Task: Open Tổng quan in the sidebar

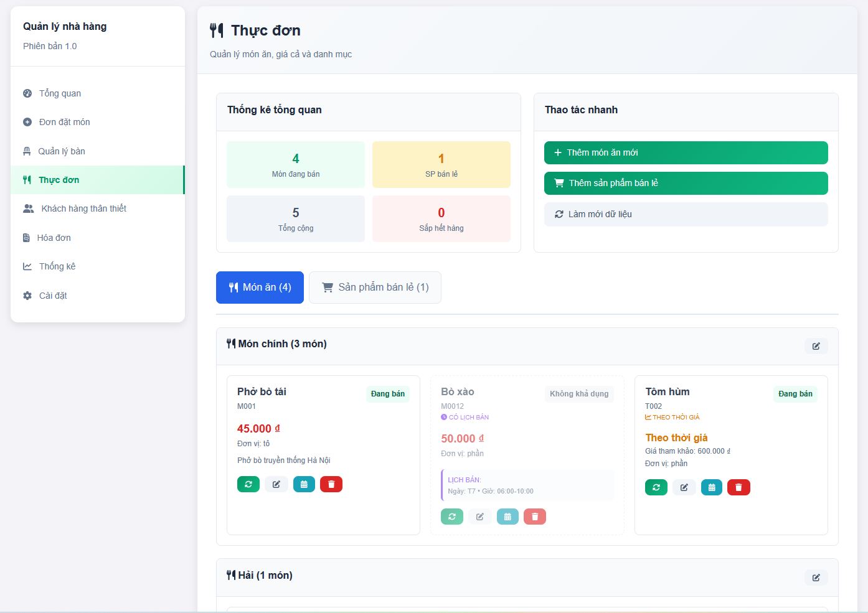Action: coord(98,93)
